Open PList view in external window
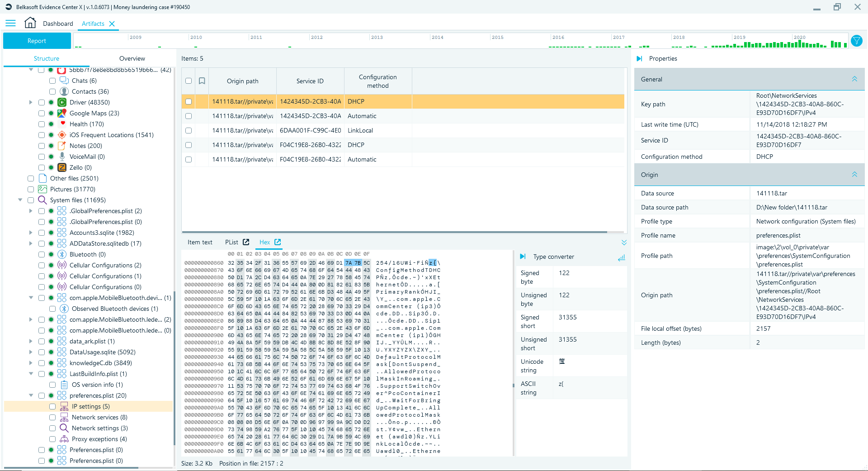Viewport: 868px width, 471px height. point(246,242)
